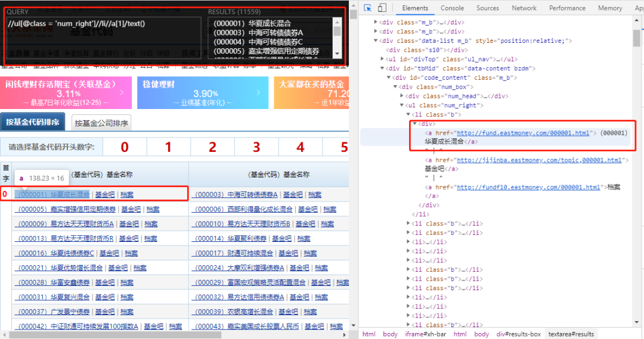This screenshot has height=339, width=644.
Task: Open fund link (000009) 易方达天天理财货币A
Action: pos(64,224)
